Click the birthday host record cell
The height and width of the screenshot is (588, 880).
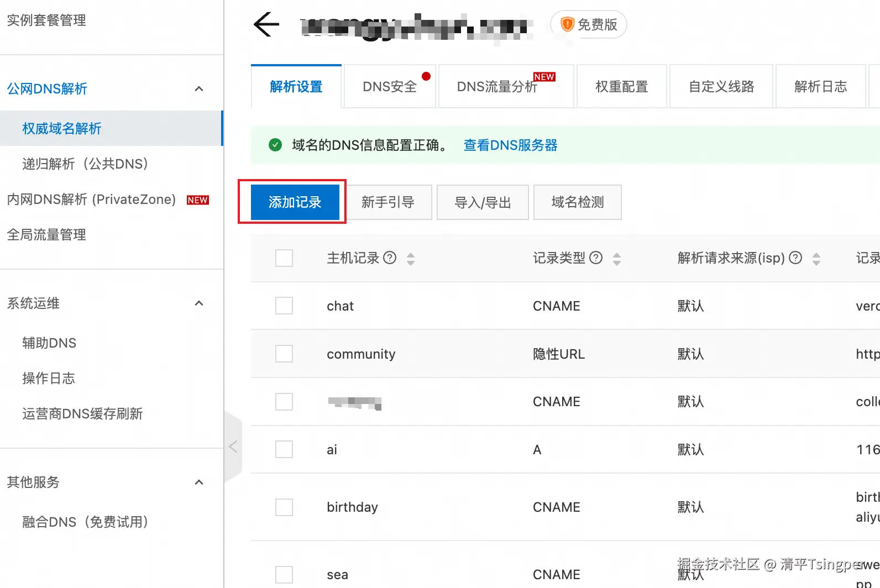point(352,507)
